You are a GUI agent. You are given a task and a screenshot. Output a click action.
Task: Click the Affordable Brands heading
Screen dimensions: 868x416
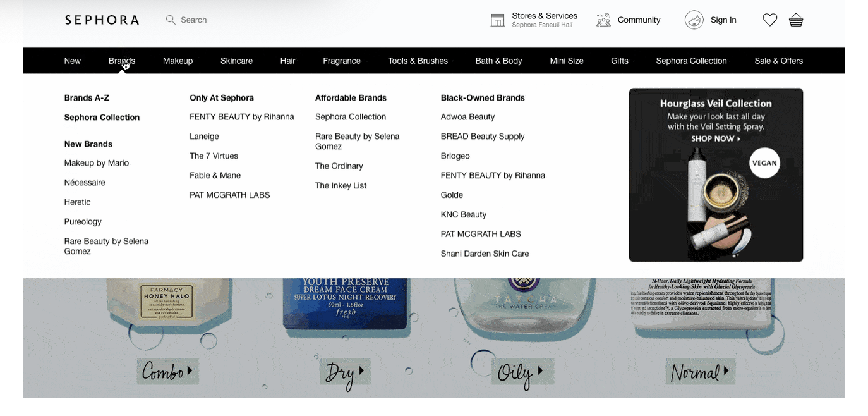coord(351,98)
